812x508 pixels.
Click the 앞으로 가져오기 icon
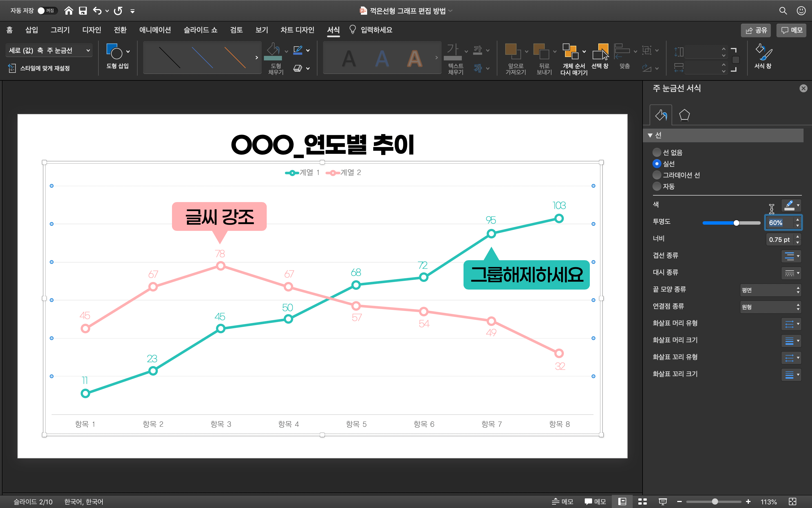[x=513, y=51]
